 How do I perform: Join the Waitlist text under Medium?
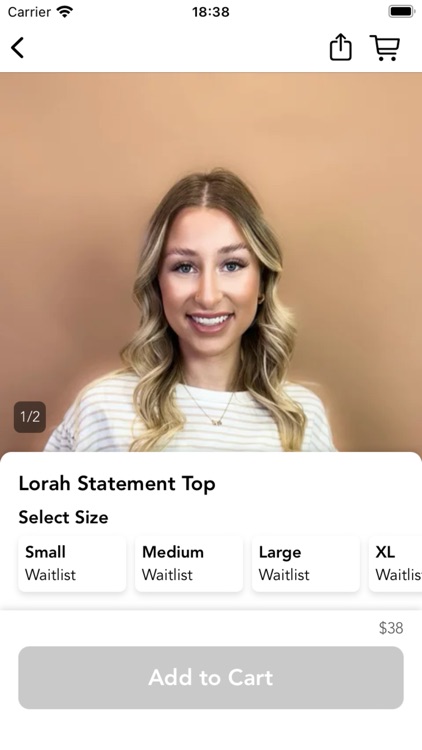[167, 574]
